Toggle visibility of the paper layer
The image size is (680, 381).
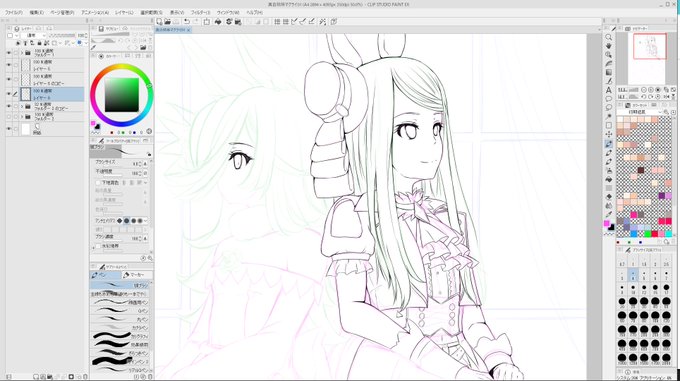(x=9, y=129)
